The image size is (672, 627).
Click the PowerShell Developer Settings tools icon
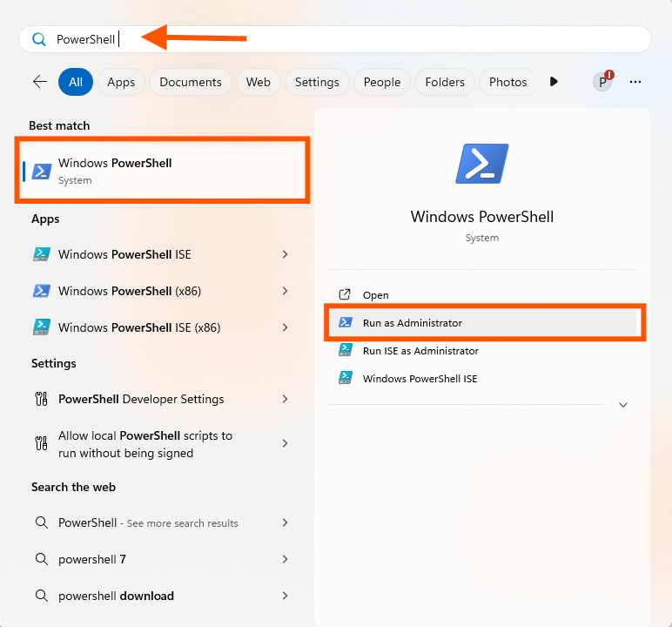(x=41, y=399)
